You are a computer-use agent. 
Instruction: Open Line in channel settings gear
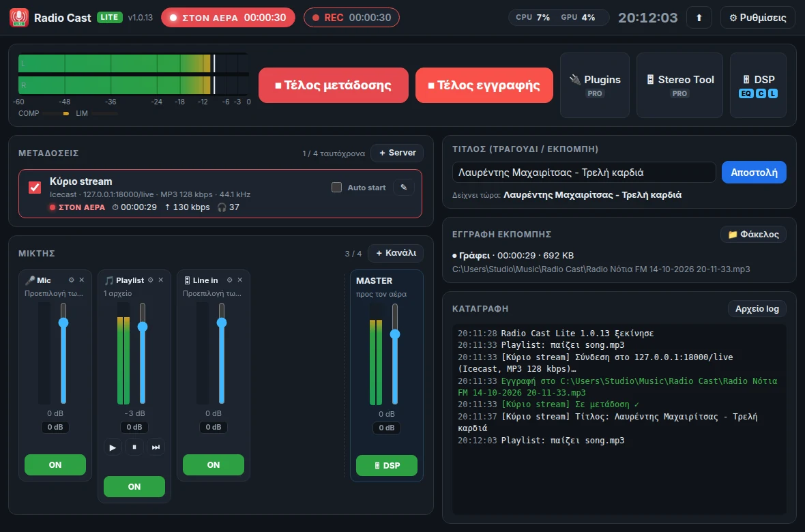[x=229, y=280]
